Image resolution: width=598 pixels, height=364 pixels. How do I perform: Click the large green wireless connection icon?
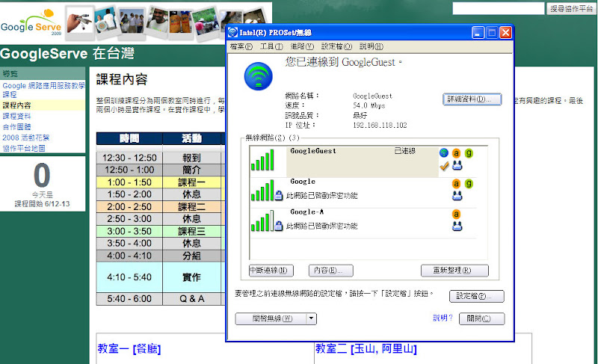pos(258,76)
